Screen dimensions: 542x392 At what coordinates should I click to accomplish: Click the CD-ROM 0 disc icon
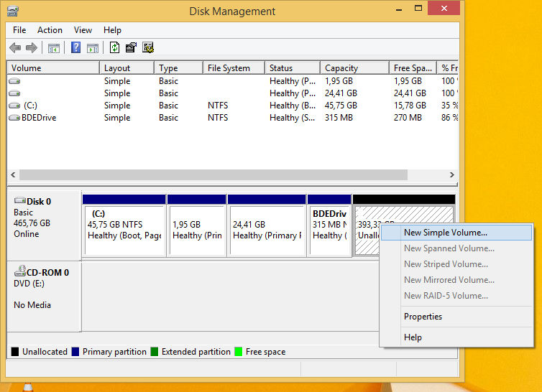[x=19, y=271]
